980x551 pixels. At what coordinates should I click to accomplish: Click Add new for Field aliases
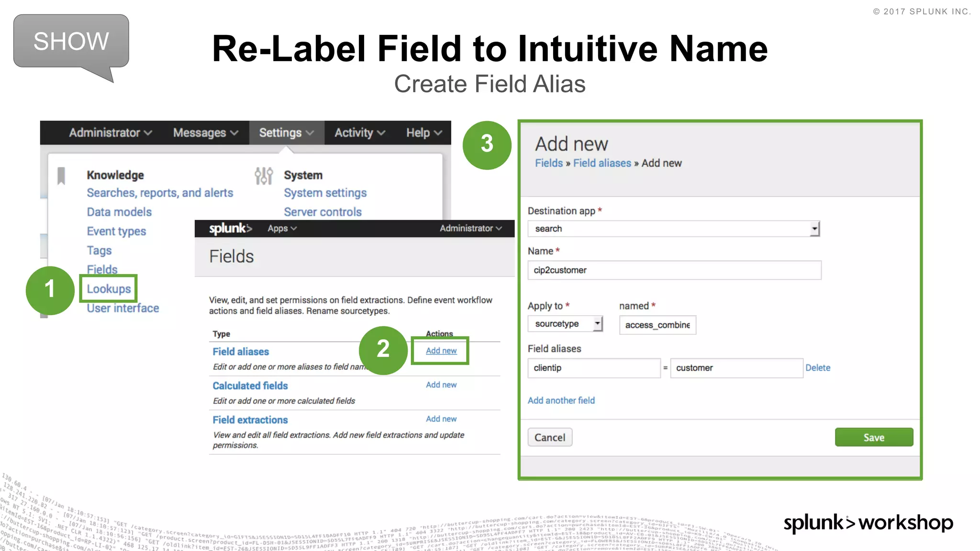point(441,351)
